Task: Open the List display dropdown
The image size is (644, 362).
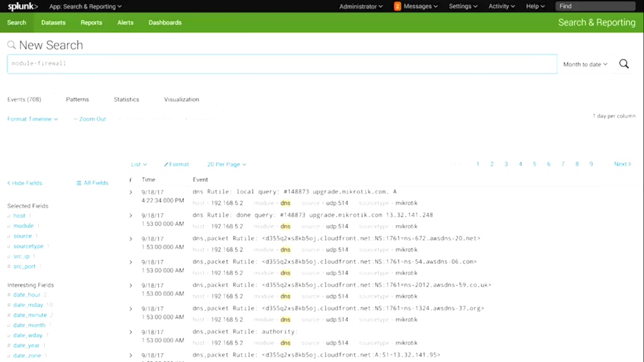Action: point(139,165)
